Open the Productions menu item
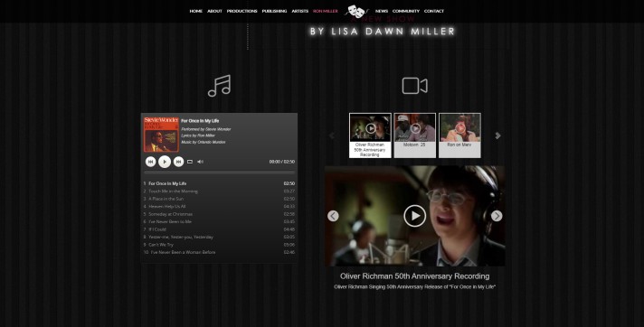The width and height of the screenshot is (644, 327). tap(241, 11)
